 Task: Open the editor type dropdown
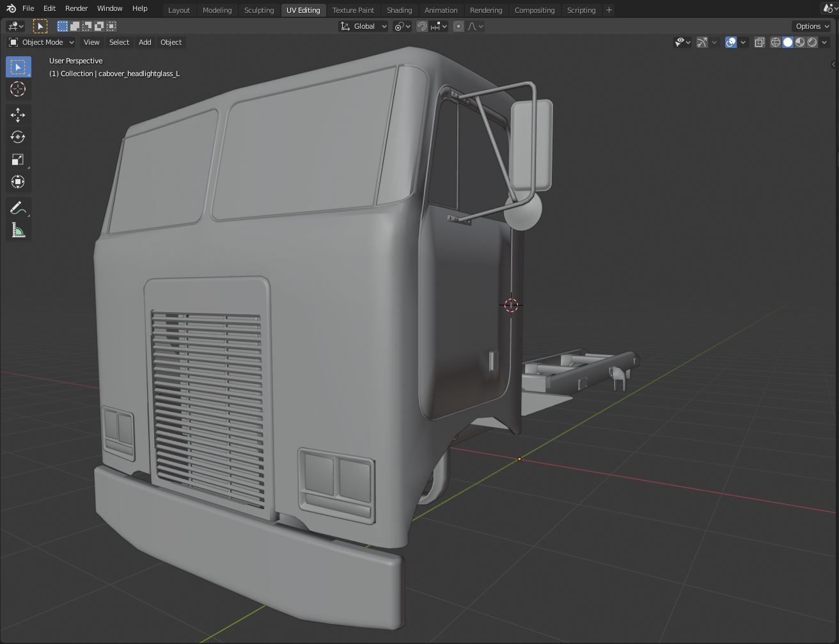click(x=15, y=26)
